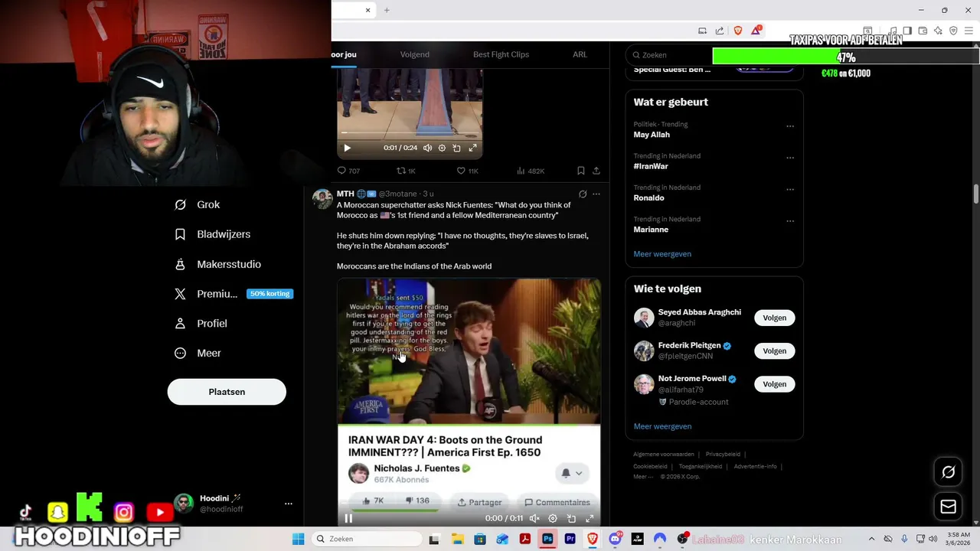Open Bladwijzers bookmarks in sidebar
Screen dimensions: 980x551
click(x=213, y=234)
